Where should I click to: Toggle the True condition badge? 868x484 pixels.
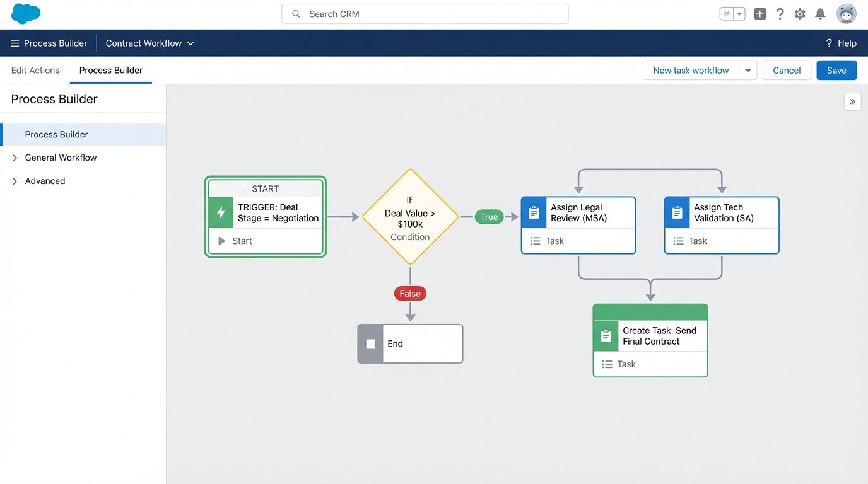[489, 216]
